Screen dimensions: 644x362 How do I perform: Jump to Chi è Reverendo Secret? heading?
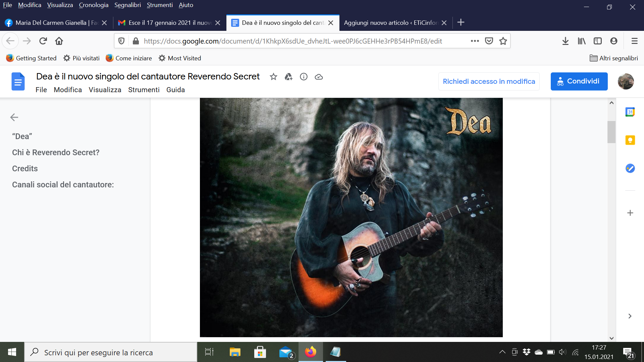coord(56,153)
